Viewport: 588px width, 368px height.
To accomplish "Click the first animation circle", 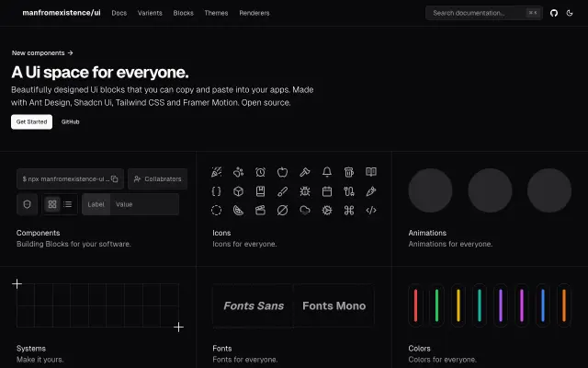I will (x=430, y=190).
